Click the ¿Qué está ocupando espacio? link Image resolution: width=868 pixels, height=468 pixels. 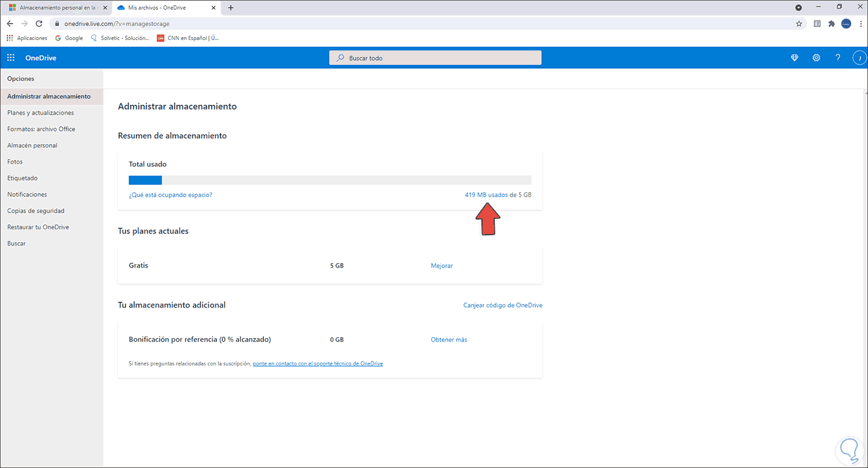[x=171, y=195]
